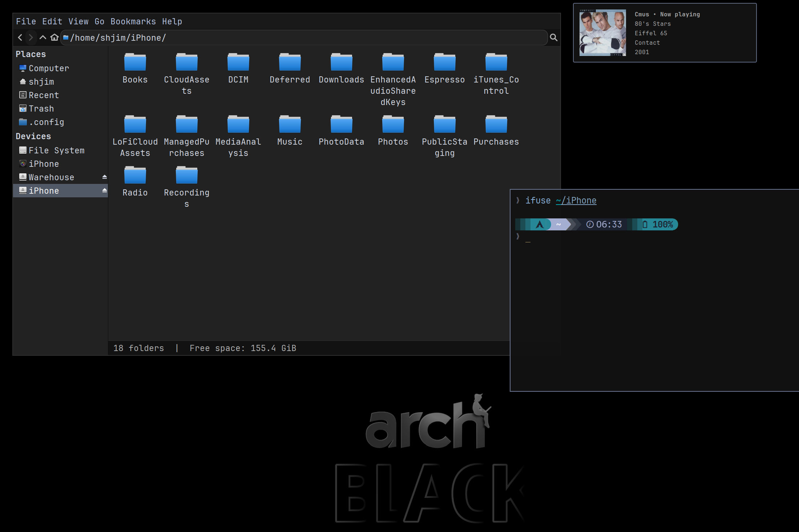The image size is (799, 532).
Task: Go to the home folder via the house icon
Action: point(55,37)
